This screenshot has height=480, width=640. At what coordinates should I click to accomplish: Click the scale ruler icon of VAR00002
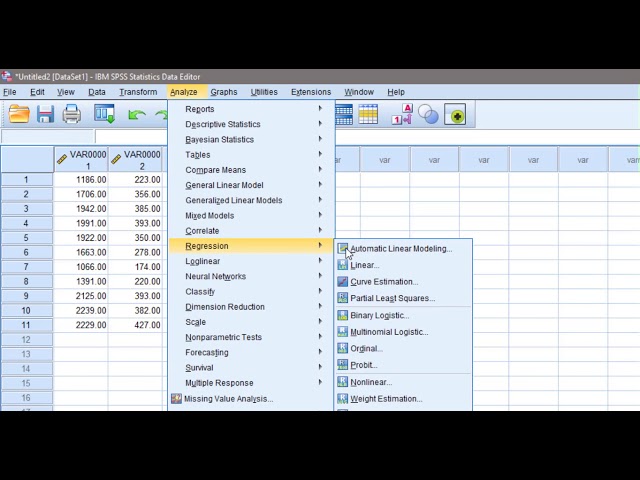click(x=116, y=159)
